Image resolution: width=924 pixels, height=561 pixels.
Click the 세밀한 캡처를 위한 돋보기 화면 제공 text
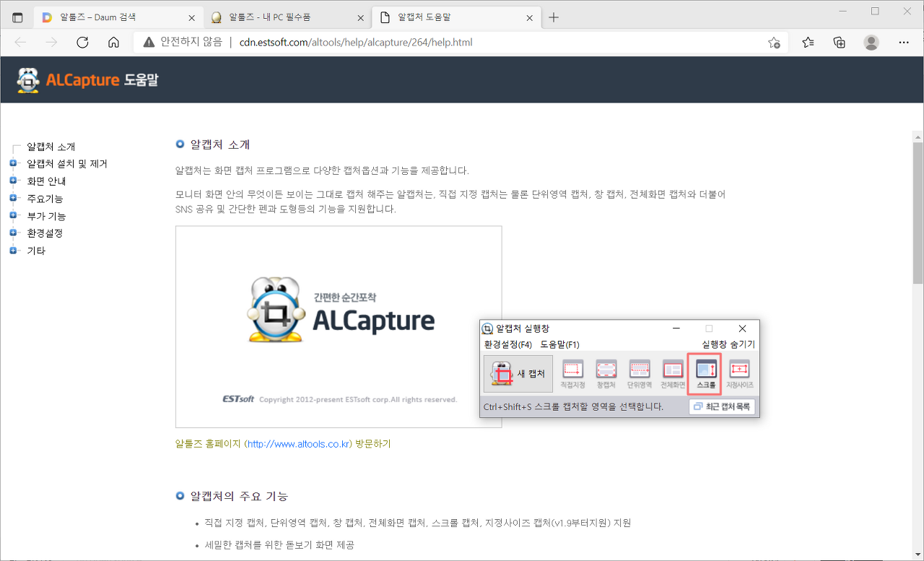pyautogui.click(x=279, y=545)
